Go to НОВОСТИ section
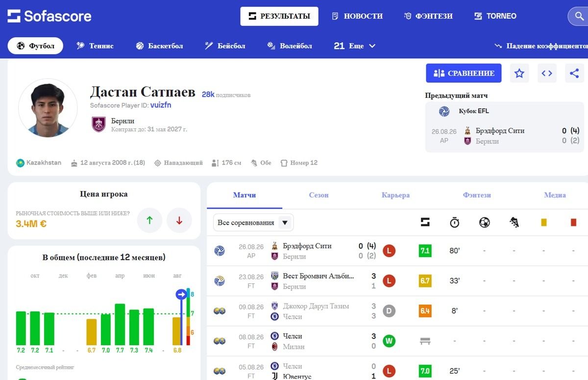 tap(357, 16)
